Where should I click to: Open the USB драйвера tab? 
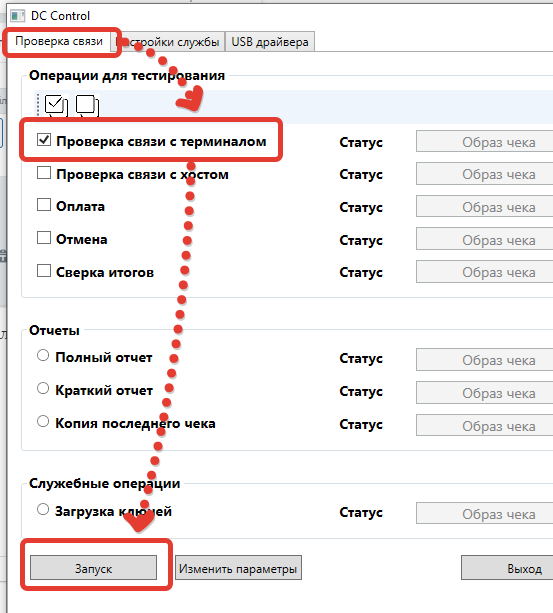[270, 42]
